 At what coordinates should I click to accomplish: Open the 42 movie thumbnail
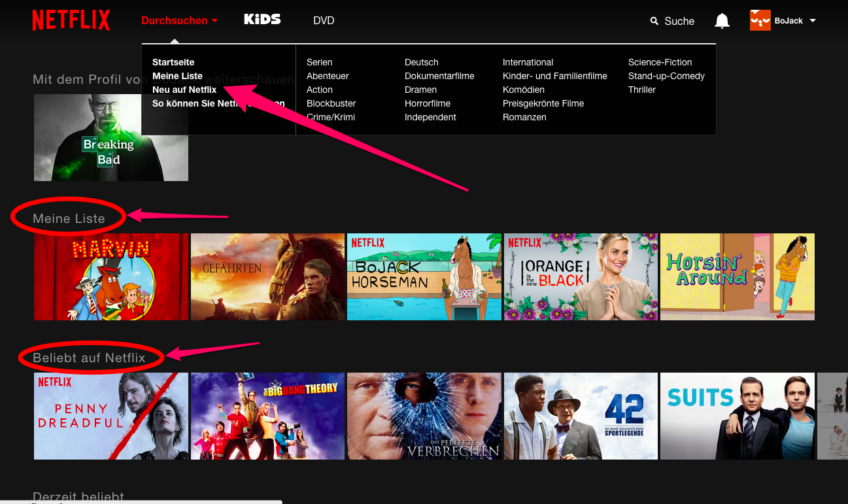[x=581, y=416]
